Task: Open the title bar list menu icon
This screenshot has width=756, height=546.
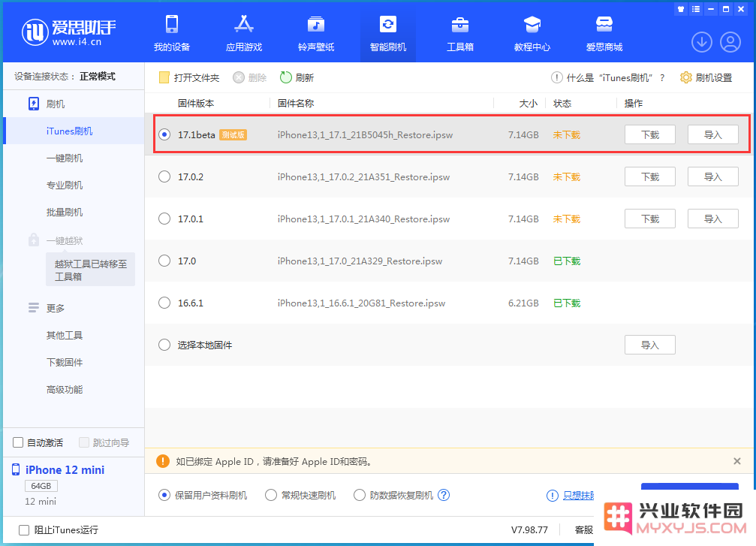Action: click(x=695, y=9)
